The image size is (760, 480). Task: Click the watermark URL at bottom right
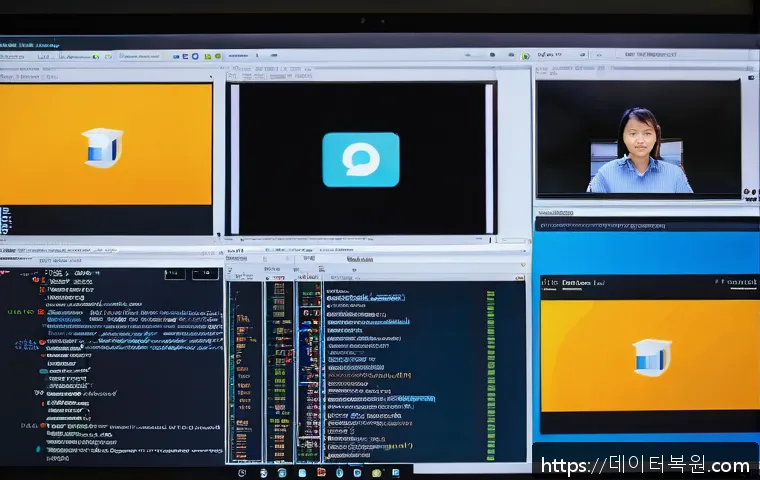[x=644, y=465]
